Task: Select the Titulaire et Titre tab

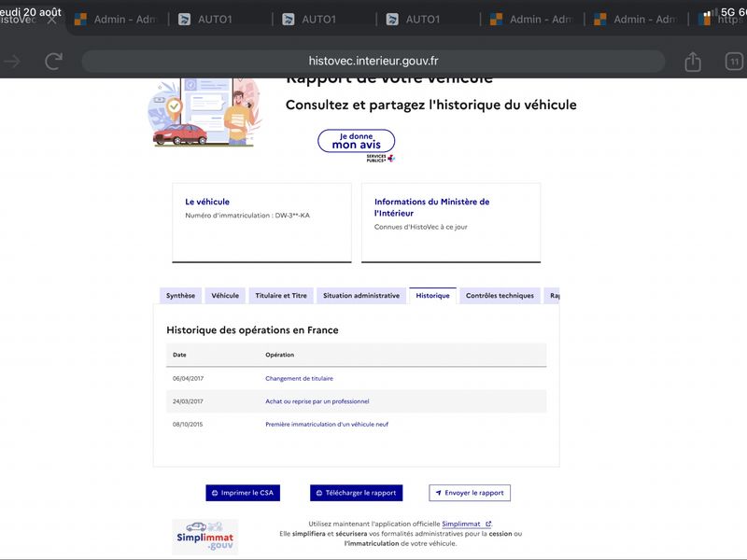Action: (x=281, y=296)
